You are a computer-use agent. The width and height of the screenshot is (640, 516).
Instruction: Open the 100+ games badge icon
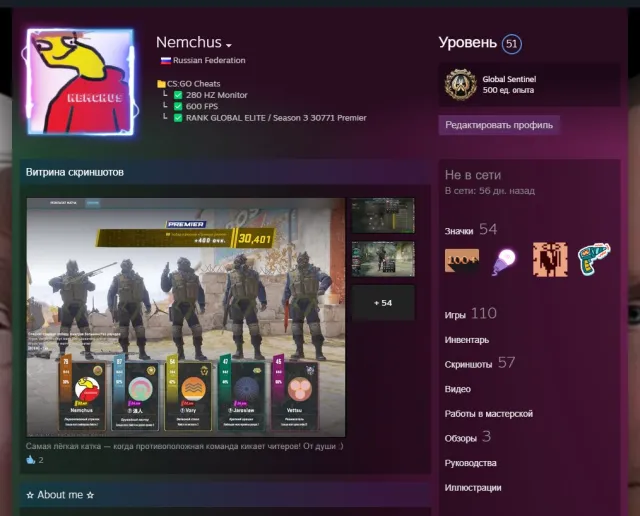[462, 260]
